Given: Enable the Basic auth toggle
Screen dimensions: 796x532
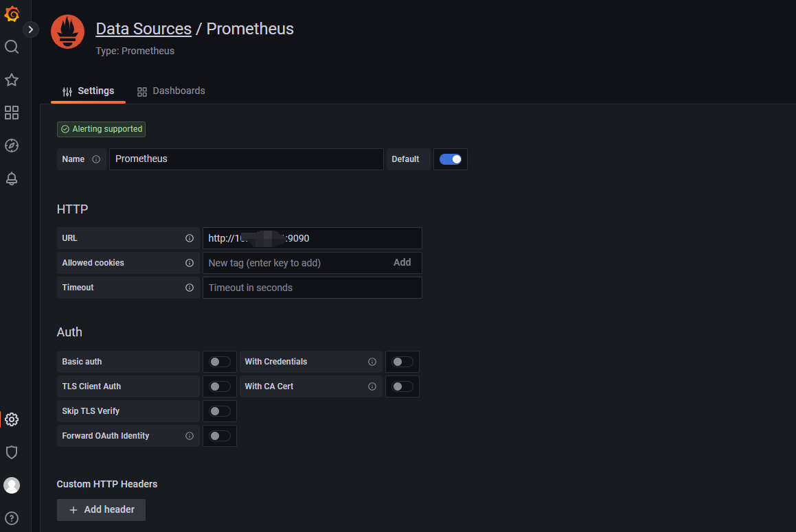Looking at the screenshot, I should click(x=220, y=362).
